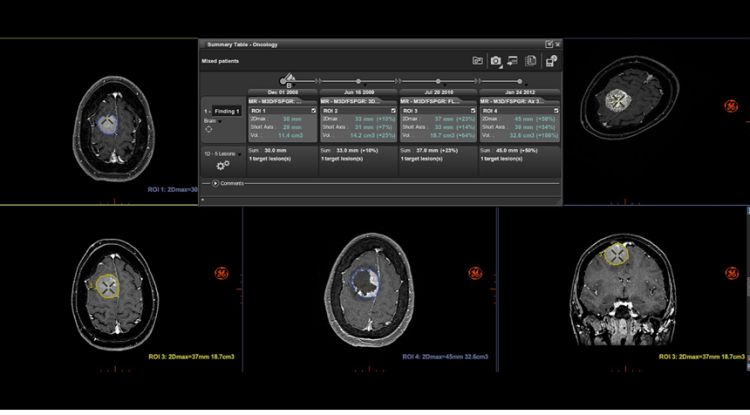Click 'ROI 3: 2Dmax=37mm 18.7cm3' in coronal view

[702, 357]
